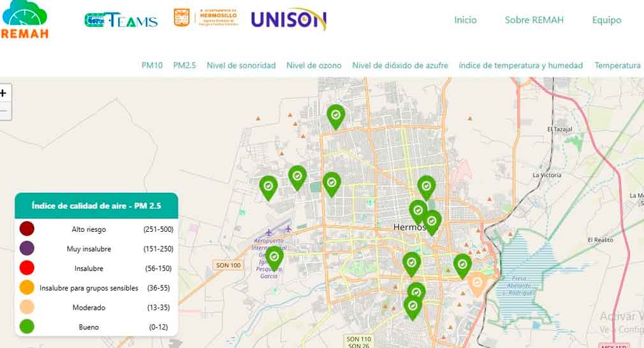
Task: Open the Sobre REMAH page
Action: (x=534, y=20)
